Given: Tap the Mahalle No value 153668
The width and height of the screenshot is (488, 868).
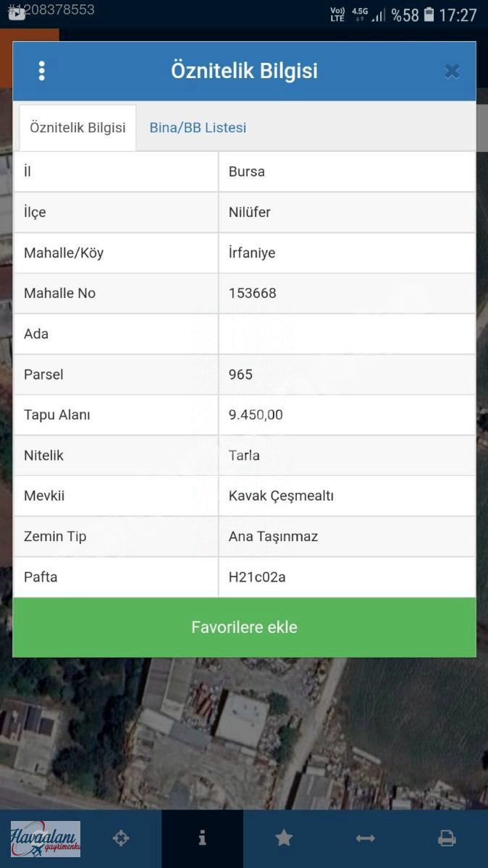Looking at the screenshot, I should [253, 294].
